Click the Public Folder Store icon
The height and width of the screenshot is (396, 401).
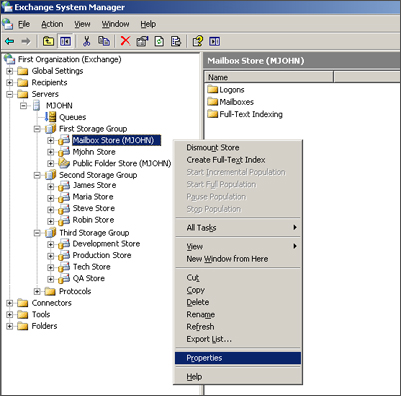(x=64, y=163)
